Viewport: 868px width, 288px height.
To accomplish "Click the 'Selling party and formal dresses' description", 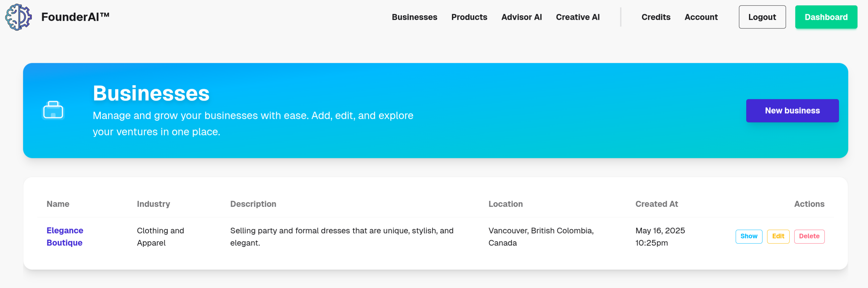I will coord(342,236).
